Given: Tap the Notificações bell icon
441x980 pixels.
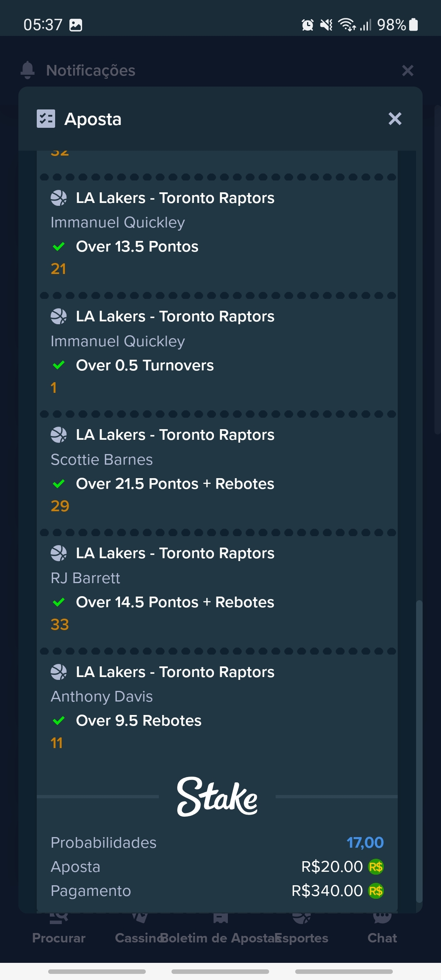Looking at the screenshot, I should tap(28, 70).
